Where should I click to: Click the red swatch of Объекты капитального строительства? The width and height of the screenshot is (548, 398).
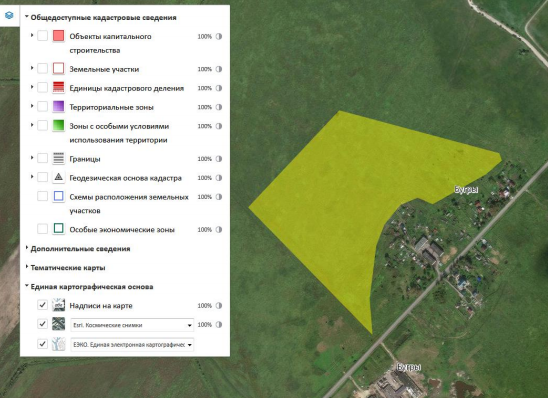coord(58,36)
